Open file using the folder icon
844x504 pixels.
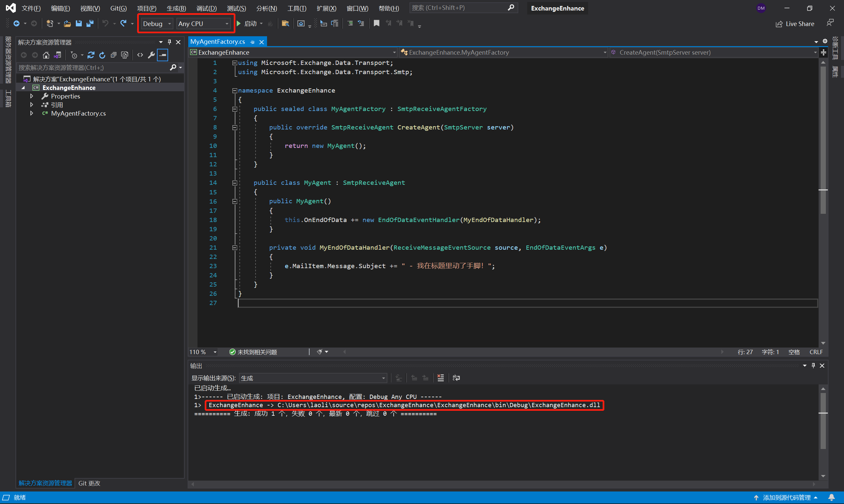click(x=67, y=23)
